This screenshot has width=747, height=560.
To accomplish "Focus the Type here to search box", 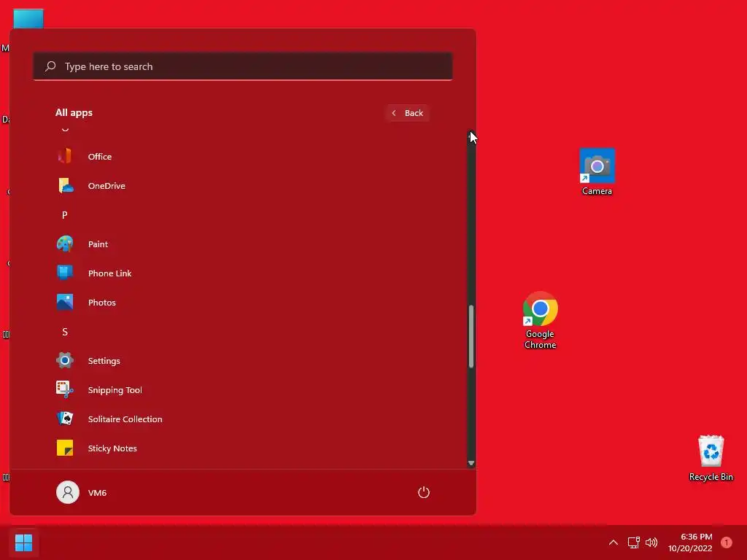I will click(243, 66).
